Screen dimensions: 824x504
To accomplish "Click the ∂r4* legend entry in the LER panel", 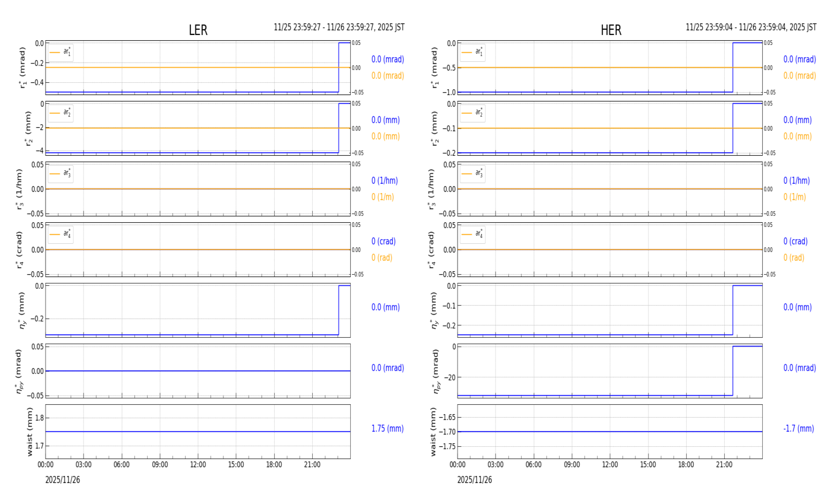I will (x=61, y=235).
